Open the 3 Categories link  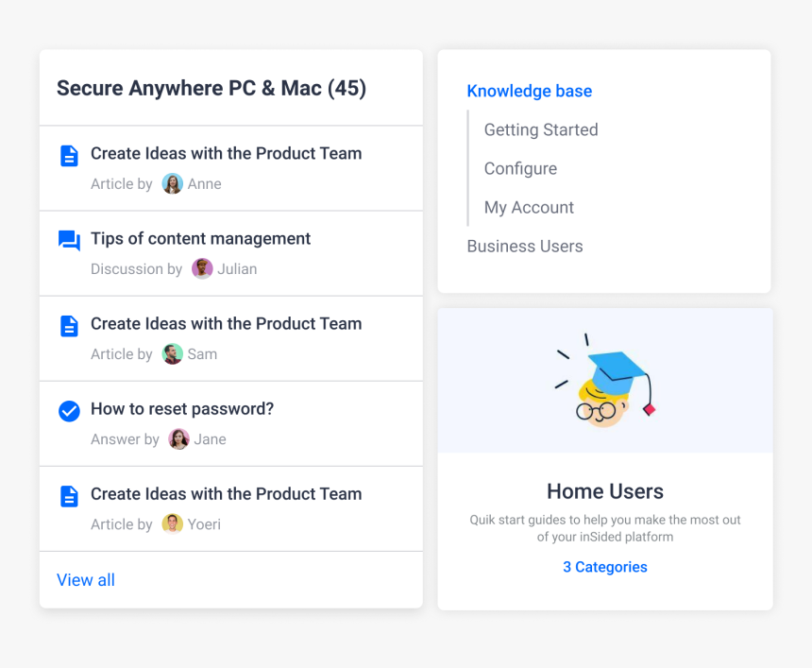605,567
